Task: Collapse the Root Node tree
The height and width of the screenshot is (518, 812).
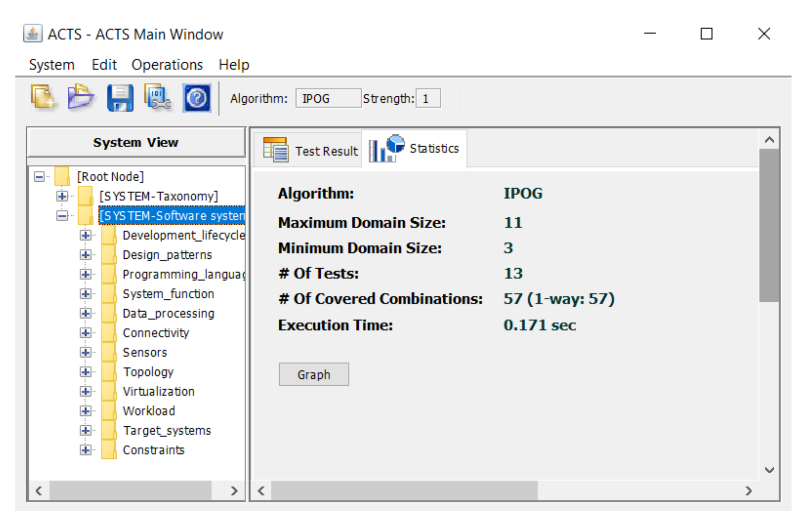Action: click(x=39, y=177)
